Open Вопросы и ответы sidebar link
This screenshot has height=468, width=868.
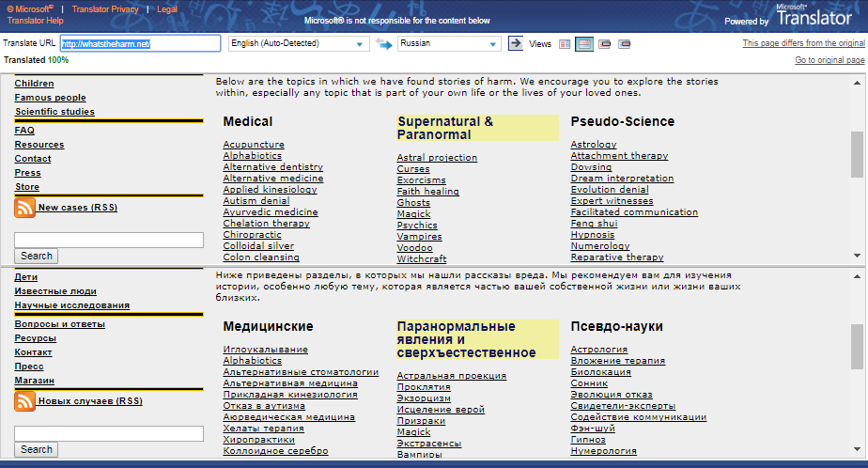pyautogui.click(x=60, y=324)
